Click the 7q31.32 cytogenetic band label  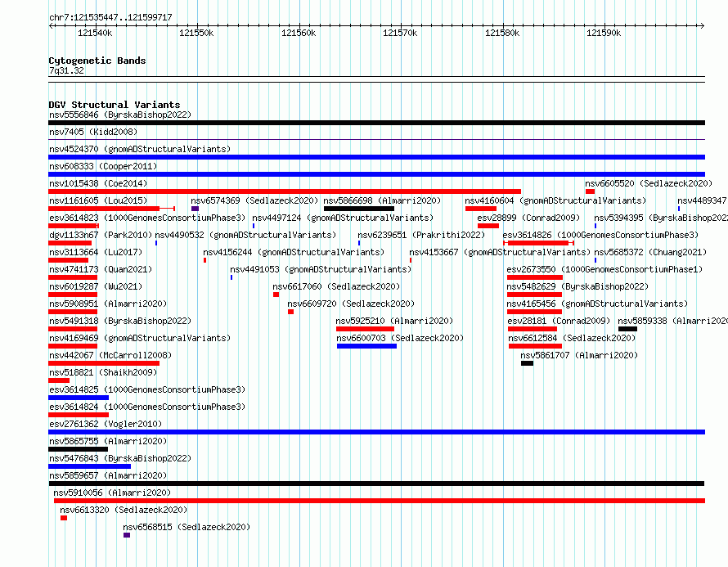pyautogui.click(x=66, y=70)
